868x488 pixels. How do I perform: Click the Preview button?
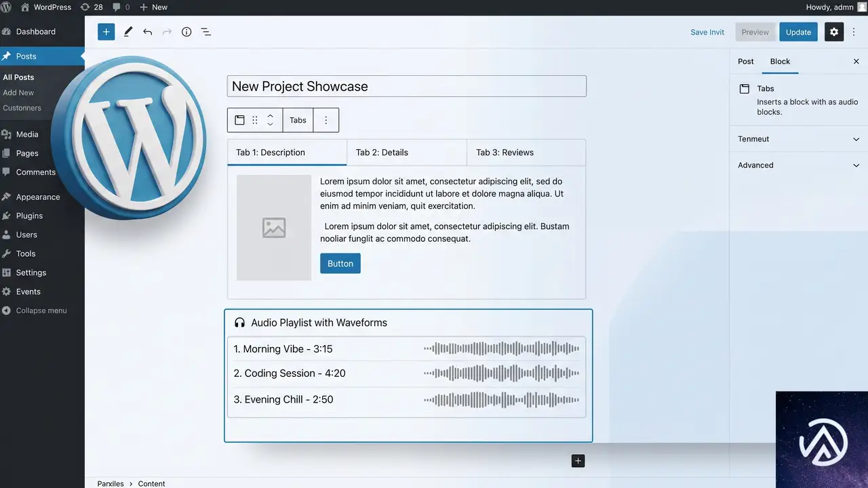click(755, 32)
